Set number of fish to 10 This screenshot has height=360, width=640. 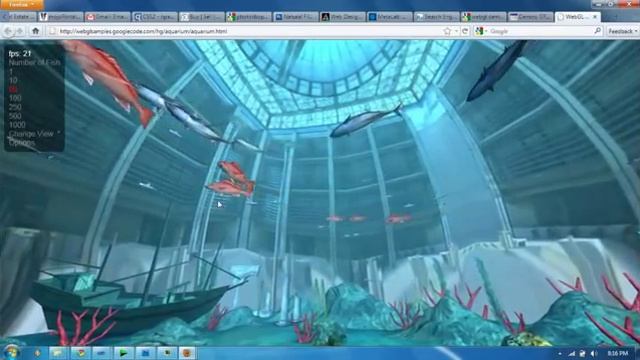click(x=13, y=80)
